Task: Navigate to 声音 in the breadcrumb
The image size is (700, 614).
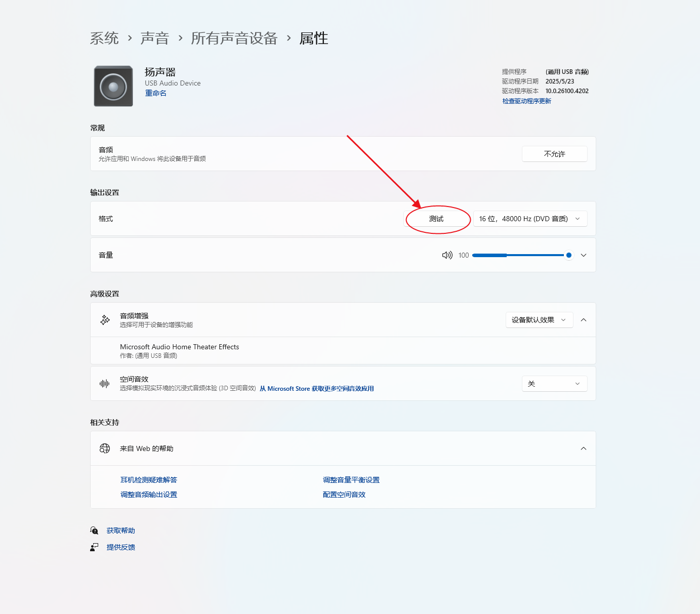Action: pos(155,38)
